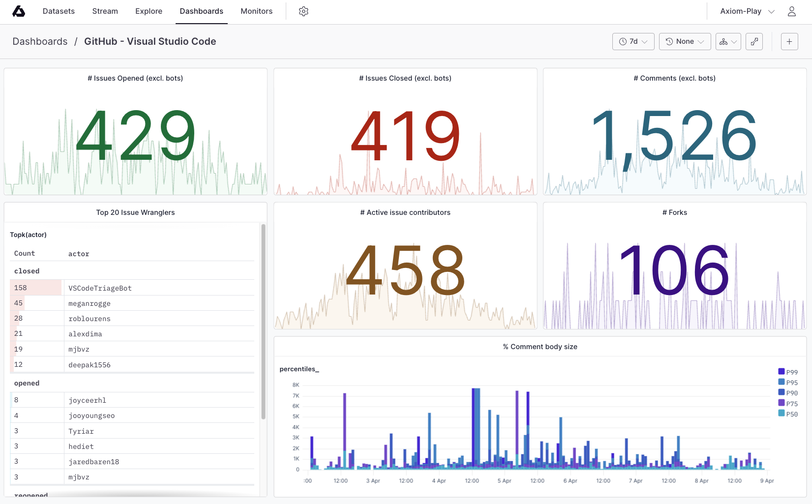
Task: Open the user profile icon
Action: [791, 11]
